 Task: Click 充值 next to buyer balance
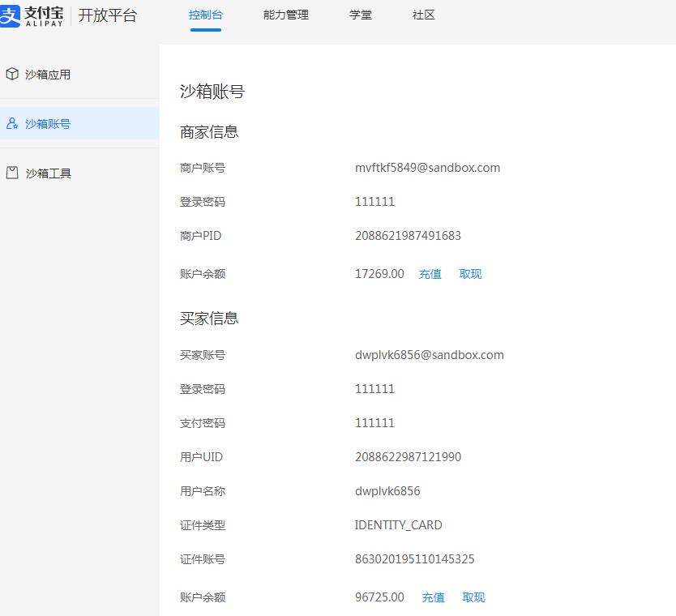click(x=434, y=597)
